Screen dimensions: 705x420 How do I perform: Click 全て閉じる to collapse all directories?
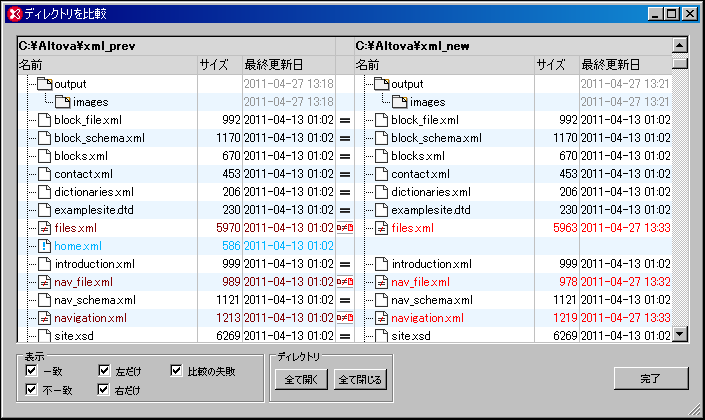point(360,380)
